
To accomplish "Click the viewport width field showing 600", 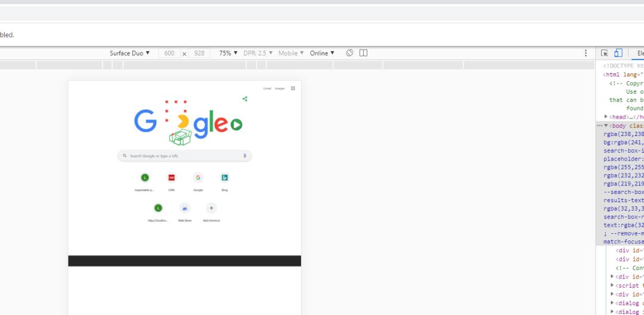I will (x=169, y=53).
